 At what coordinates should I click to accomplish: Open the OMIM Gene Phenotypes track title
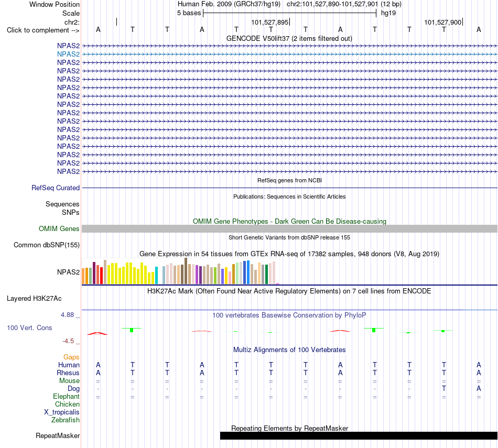point(289,221)
